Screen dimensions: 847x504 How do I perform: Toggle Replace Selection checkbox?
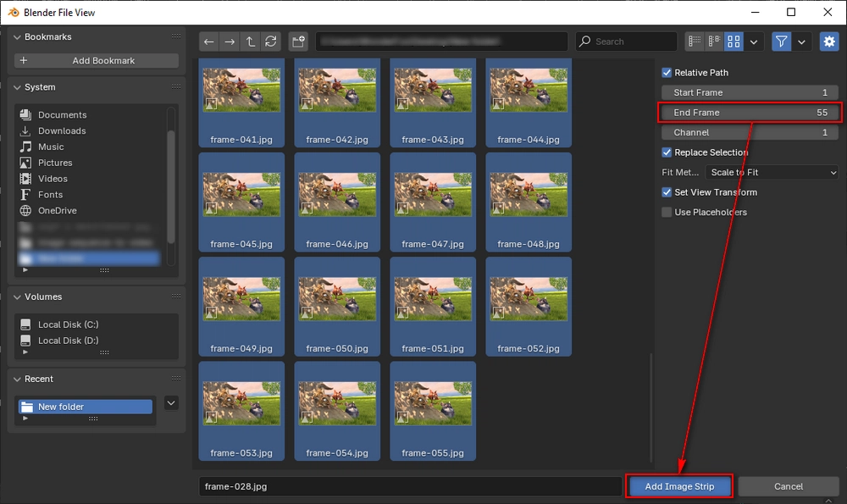pyautogui.click(x=667, y=152)
